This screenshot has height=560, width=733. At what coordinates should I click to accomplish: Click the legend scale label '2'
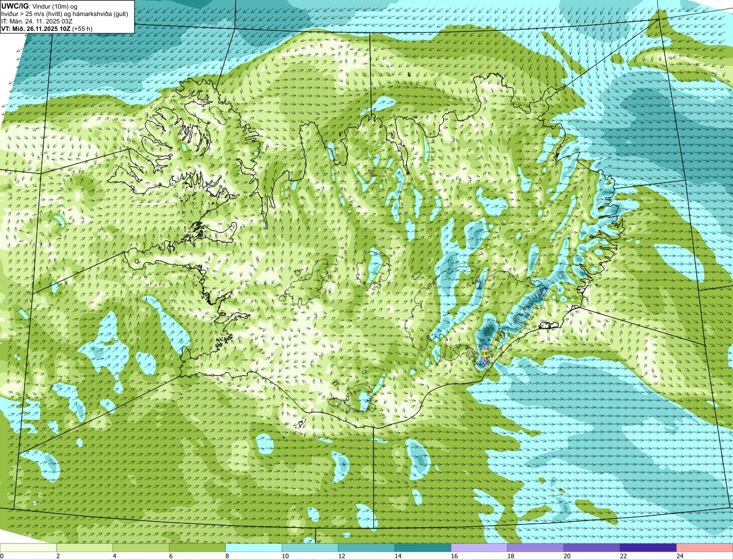pos(58,556)
